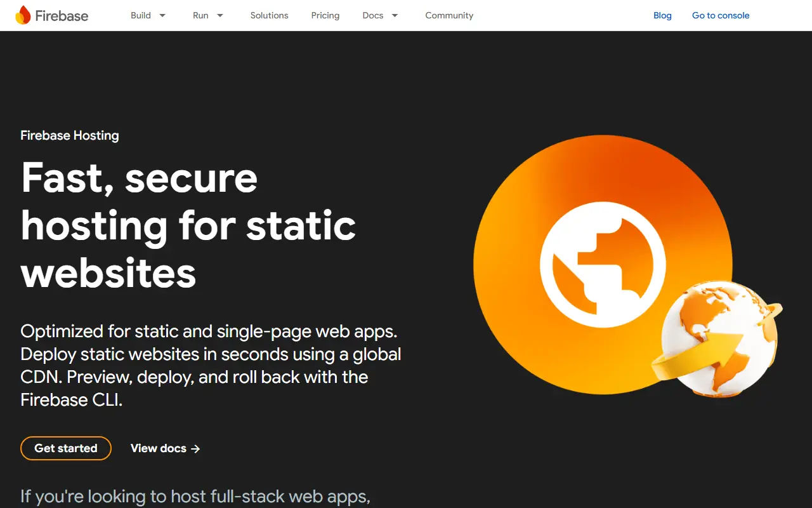Click the Firebase wordmark text
This screenshot has height=508, width=812.
pyautogui.click(x=62, y=16)
